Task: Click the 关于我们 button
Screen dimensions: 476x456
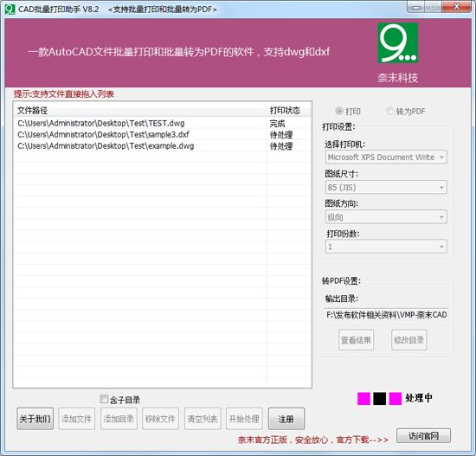Action: click(35, 419)
